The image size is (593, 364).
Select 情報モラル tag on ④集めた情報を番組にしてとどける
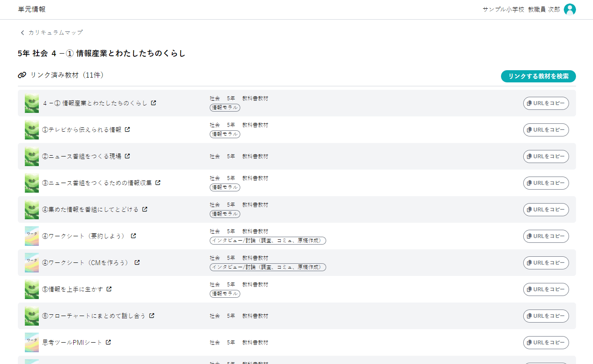point(225,214)
